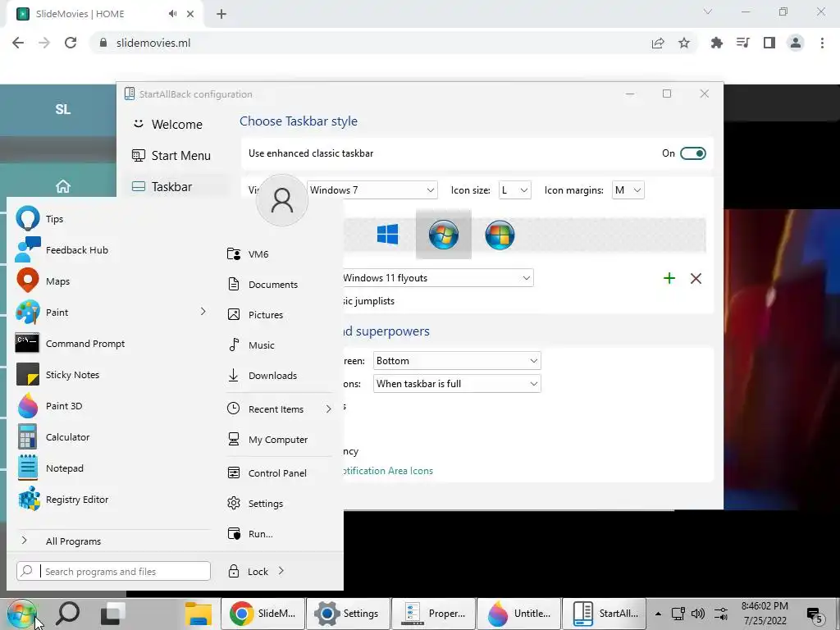Click the home icon on SlideMovies sidebar
Image resolution: width=840 pixels, height=630 pixels.
tap(62, 186)
